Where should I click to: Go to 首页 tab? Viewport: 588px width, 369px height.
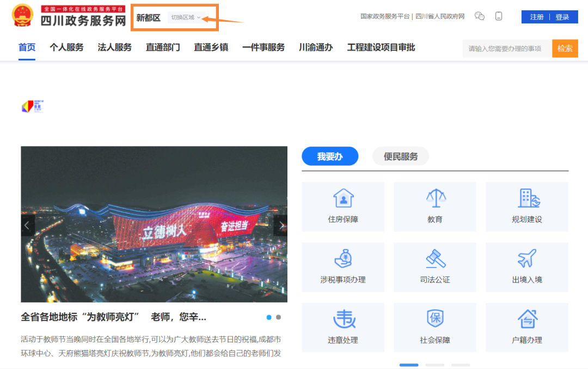pos(27,47)
